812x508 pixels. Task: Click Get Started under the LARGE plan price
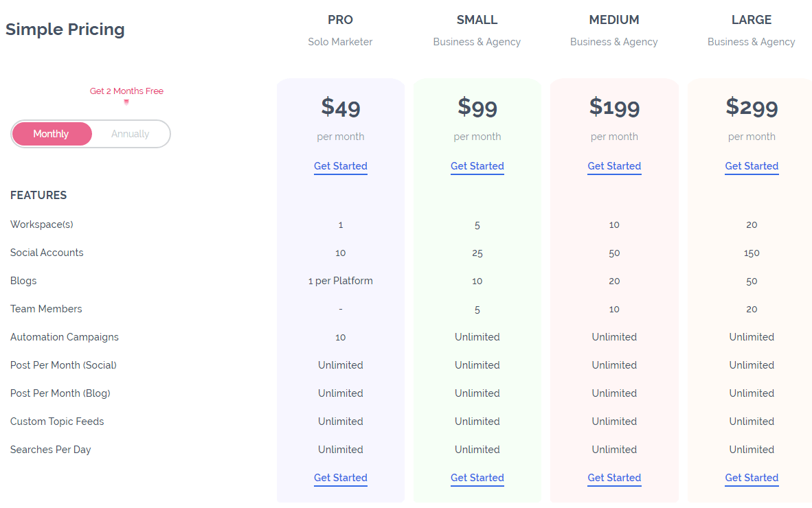click(x=752, y=166)
